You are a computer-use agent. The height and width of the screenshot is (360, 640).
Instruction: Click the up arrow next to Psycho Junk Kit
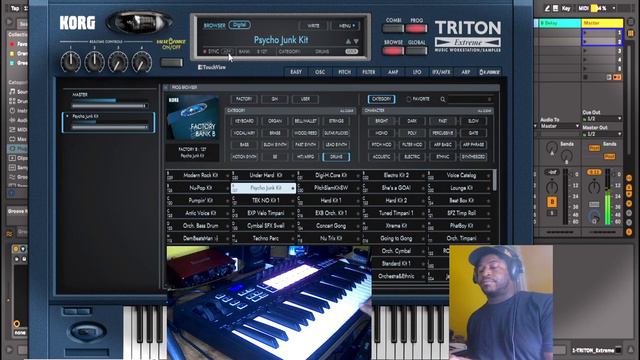(x=348, y=41)
